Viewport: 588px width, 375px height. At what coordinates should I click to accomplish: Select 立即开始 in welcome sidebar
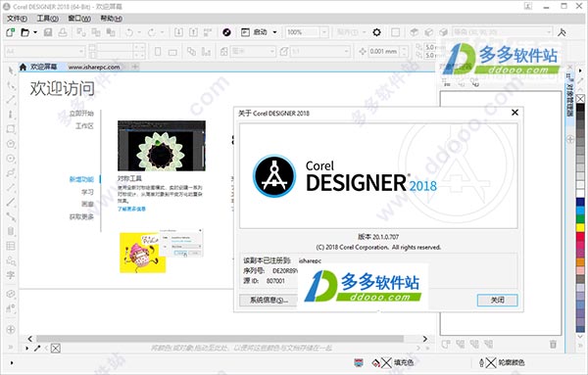(81, 114)
